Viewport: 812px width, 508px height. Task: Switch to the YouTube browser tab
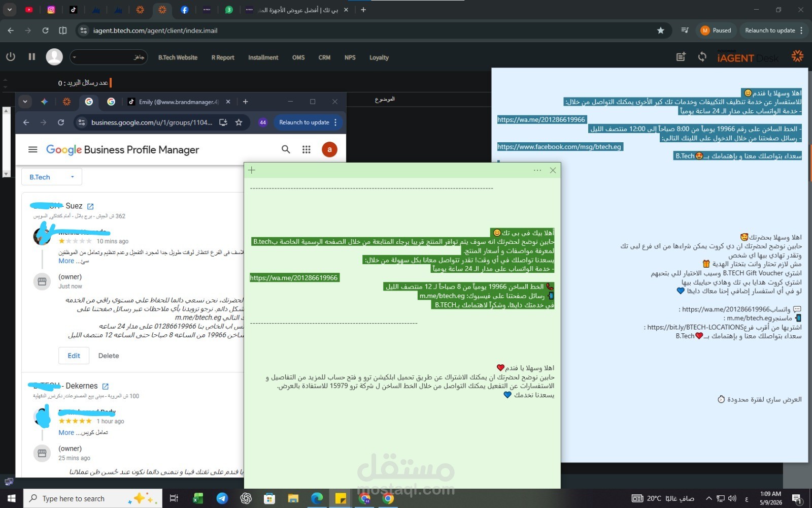pyautogui.click(x=29, y=10)
